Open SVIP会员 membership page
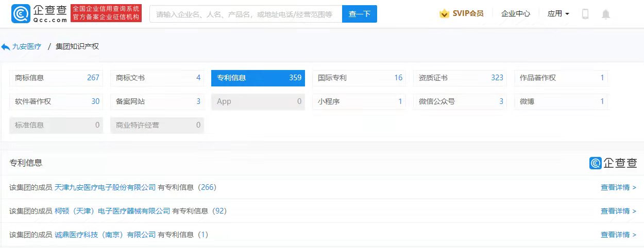 click(468, 14)
